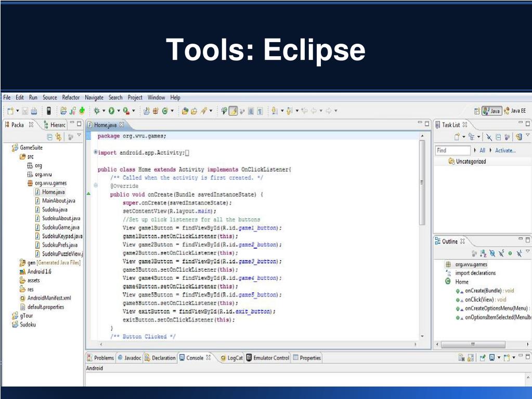
Task: Run the project with the green play icon
Action: coord(111,111)
